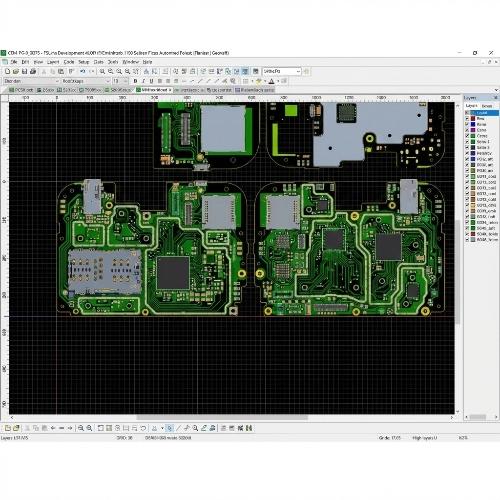The width and height of the screenshot is (500, 500).
Task: Toggle checkbox beside the bright blue layer swatch
Action: click(x=467, y=124)
